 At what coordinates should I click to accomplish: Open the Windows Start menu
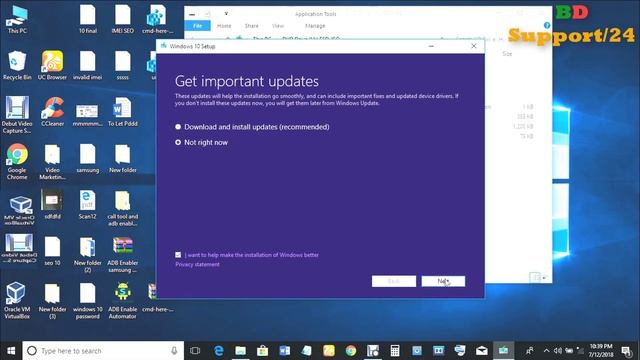coord(11,351)
